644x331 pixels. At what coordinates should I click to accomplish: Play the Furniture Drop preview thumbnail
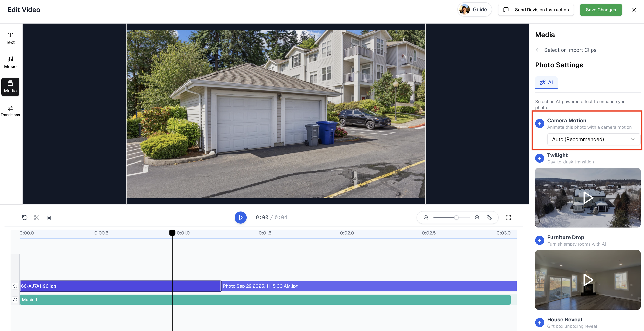point(588,280)
